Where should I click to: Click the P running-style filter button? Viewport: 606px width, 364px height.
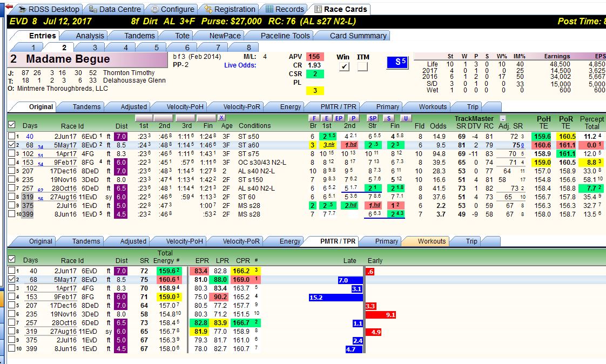[353, 118]
